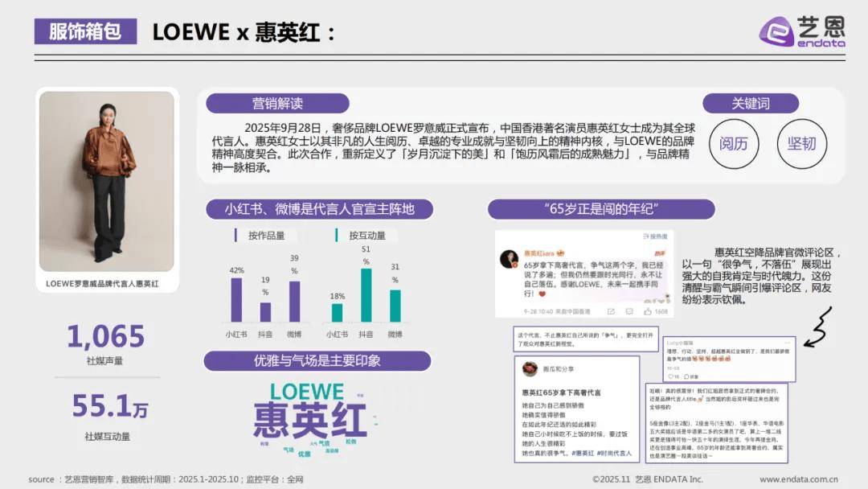Click the Weibo post avatar of 惠英红
Screen dimensions: 868x489
[x=509, y=259]
